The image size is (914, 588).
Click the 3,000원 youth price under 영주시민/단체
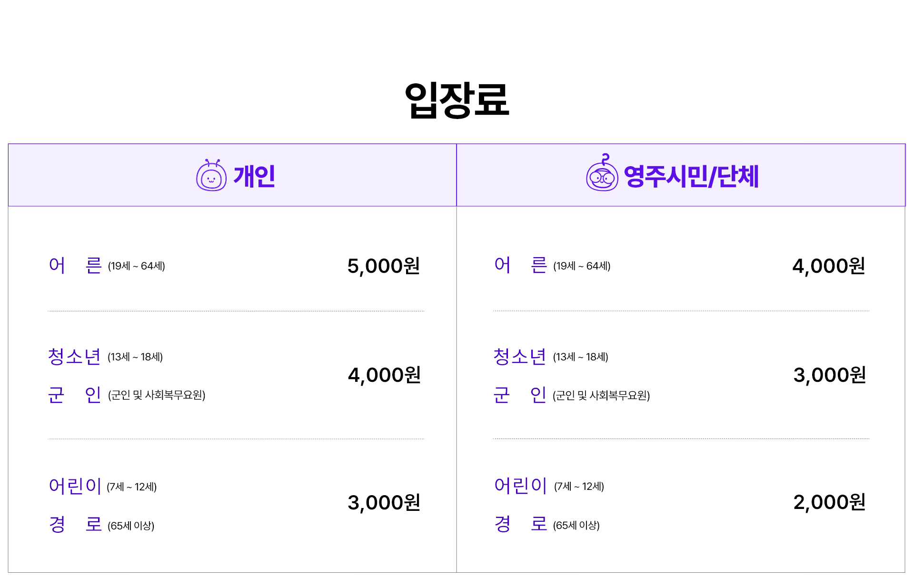point(829,375)
